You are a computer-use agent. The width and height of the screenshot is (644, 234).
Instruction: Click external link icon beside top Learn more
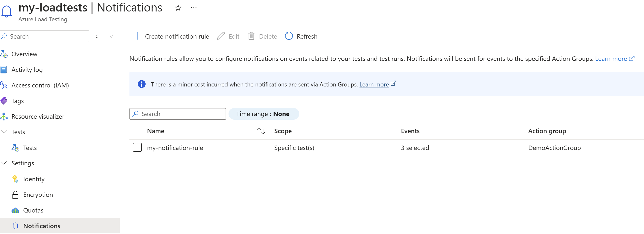coord(632,58)
